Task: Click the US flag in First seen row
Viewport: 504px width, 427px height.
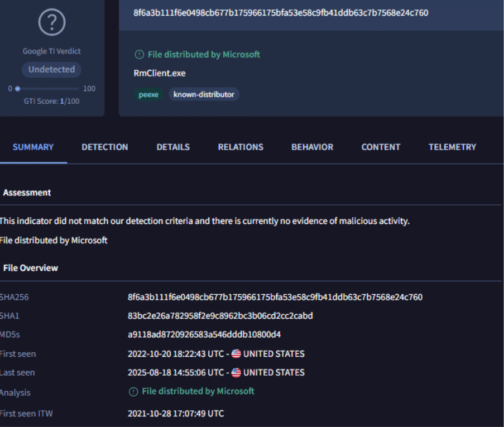Action: [236, 354]
